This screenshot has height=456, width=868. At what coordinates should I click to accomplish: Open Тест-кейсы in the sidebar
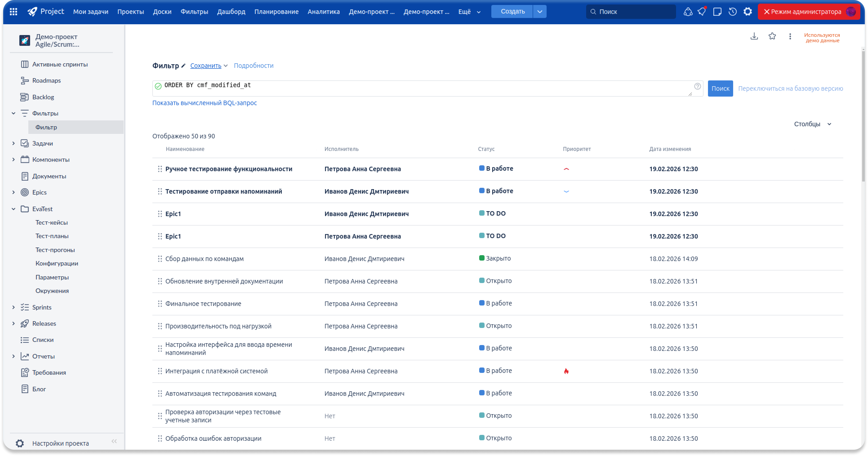(x=51, y=222)
